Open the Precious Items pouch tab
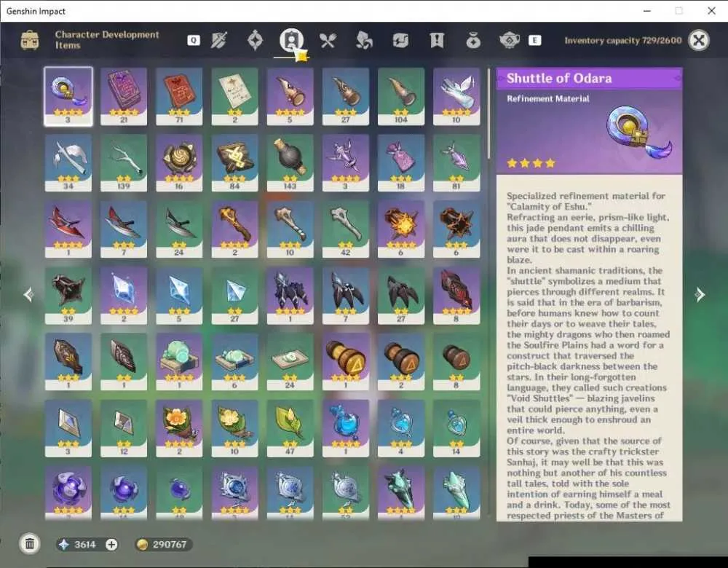This screenshot has height=568, width=728. coord(473,41)
